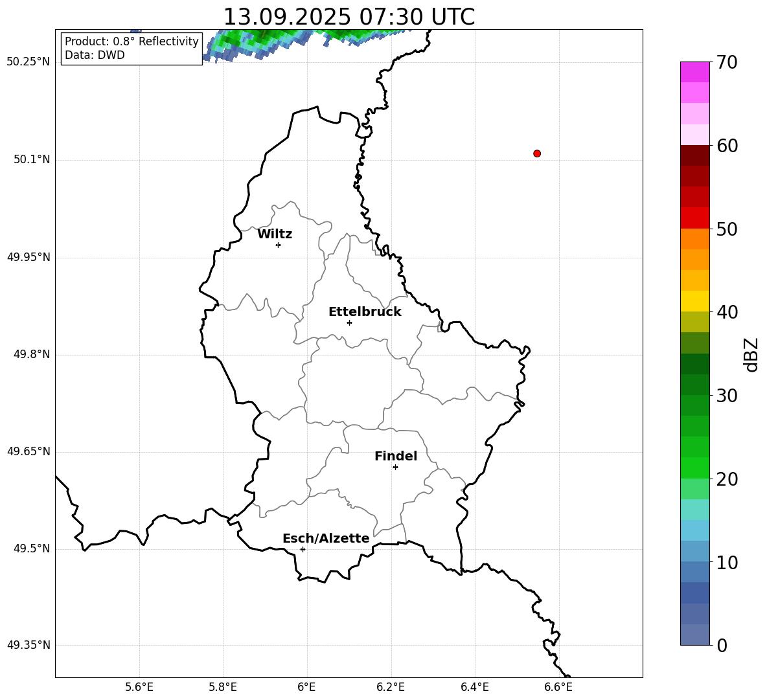Click the Ettelbruck station cross marker

pos(349,322)
